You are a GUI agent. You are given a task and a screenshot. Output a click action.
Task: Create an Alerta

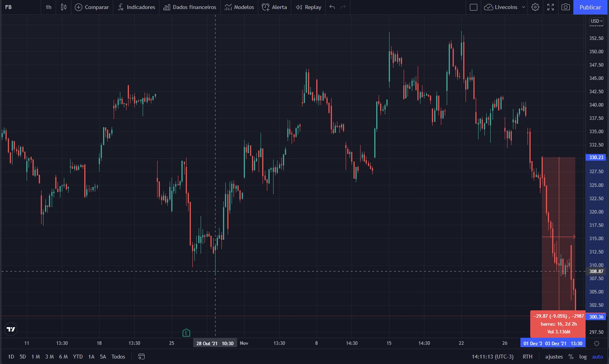coord(274,7)
